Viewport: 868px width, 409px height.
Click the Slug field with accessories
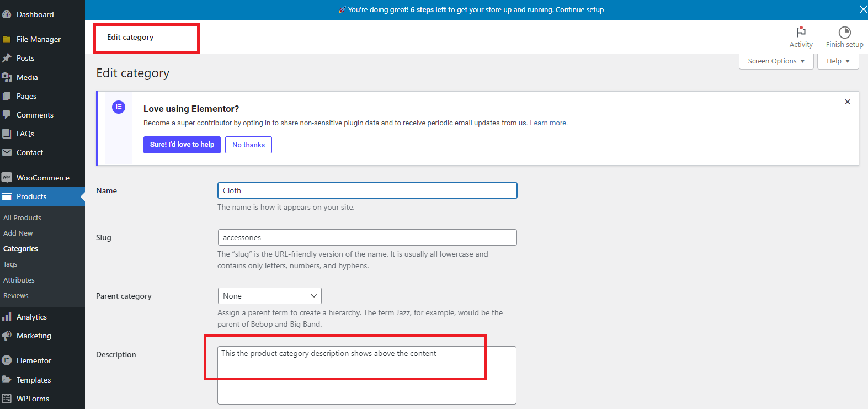click(x=368, y=237)
